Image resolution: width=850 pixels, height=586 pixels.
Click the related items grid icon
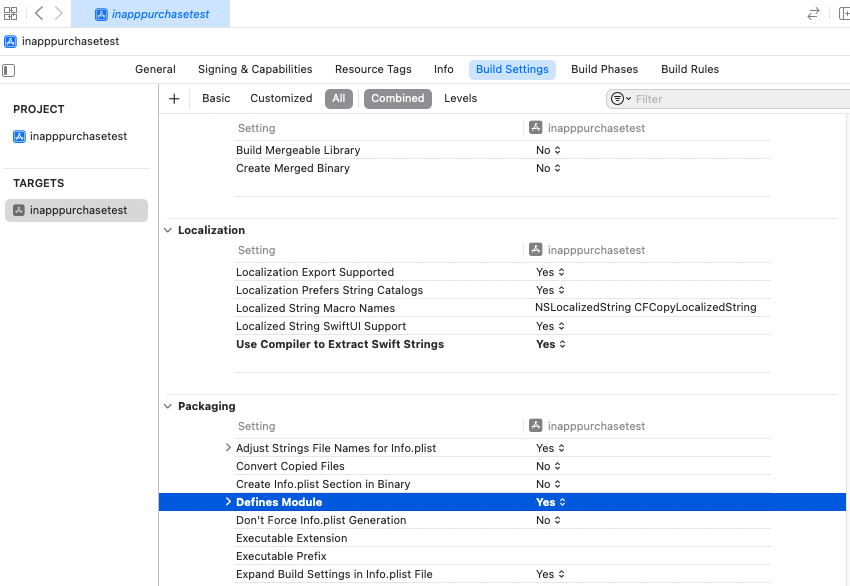[x=10, y=14]
